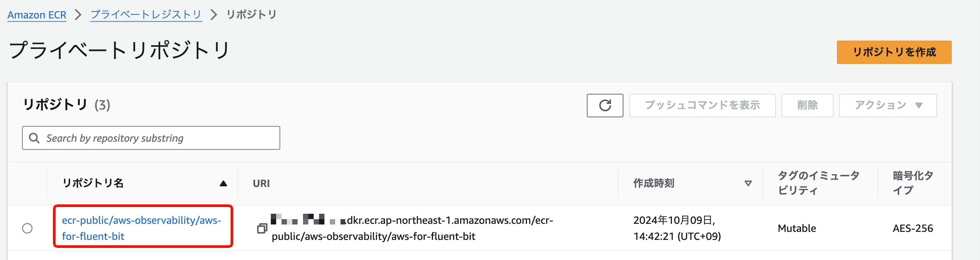Click the URI column header
This screenshot has height=260, width=980.
(261, 184)
